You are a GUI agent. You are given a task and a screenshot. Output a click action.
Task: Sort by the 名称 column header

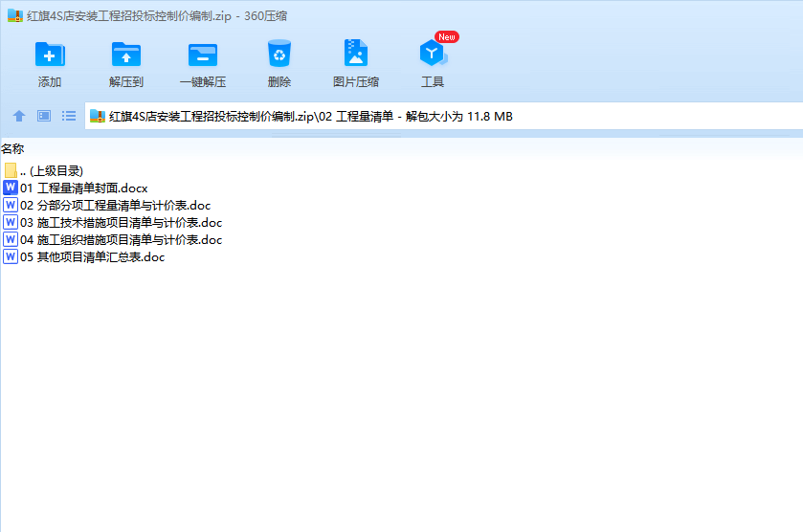(x=12, y=149)
